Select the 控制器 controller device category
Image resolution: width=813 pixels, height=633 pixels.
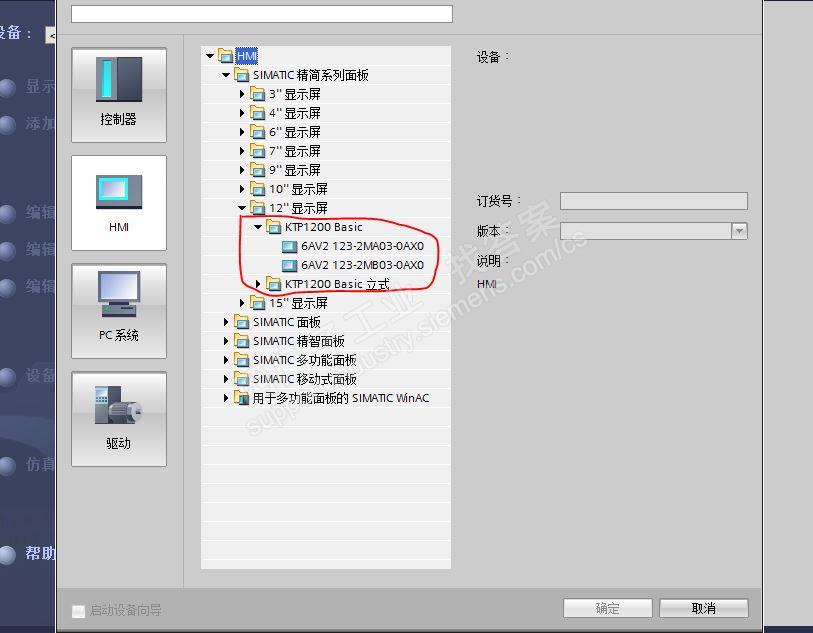click(119, 95)
